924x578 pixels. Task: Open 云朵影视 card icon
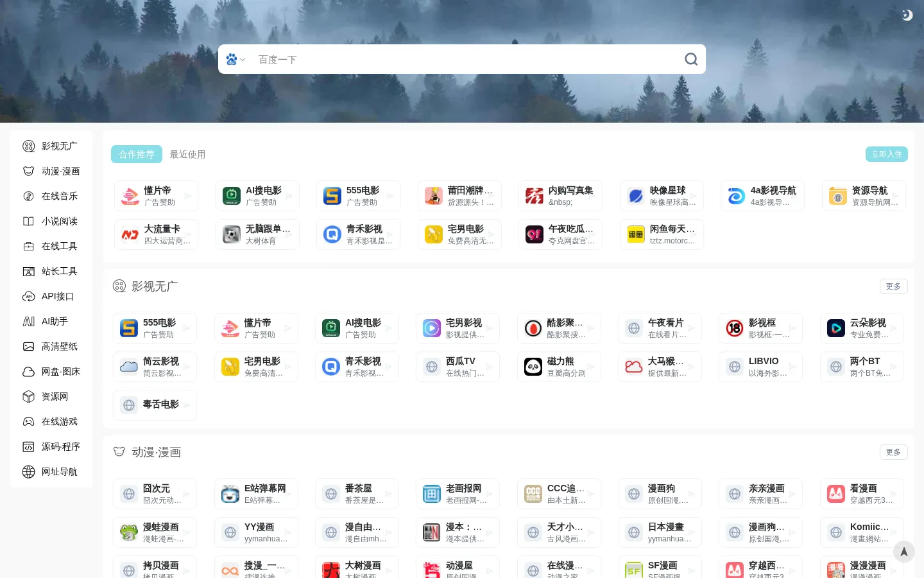pos(836,328)
